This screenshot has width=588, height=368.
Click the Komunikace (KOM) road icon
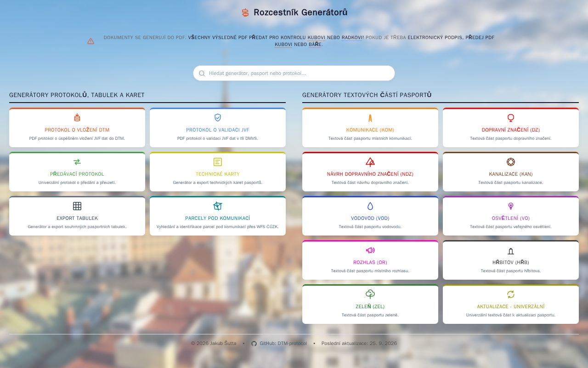(x=370, y=118)
